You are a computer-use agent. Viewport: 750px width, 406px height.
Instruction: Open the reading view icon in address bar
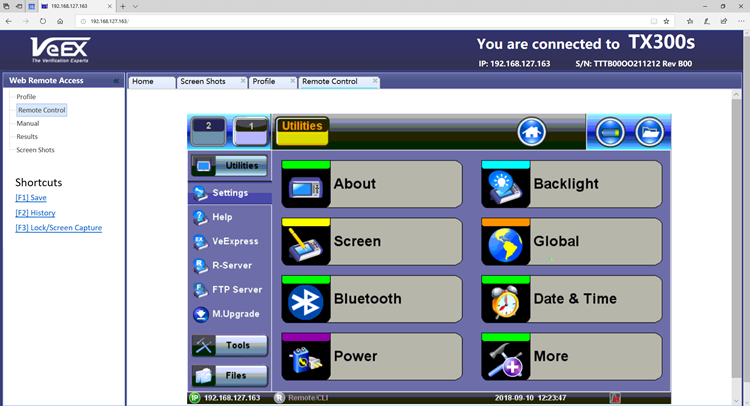pyautogui.click(x=654, y=21)
